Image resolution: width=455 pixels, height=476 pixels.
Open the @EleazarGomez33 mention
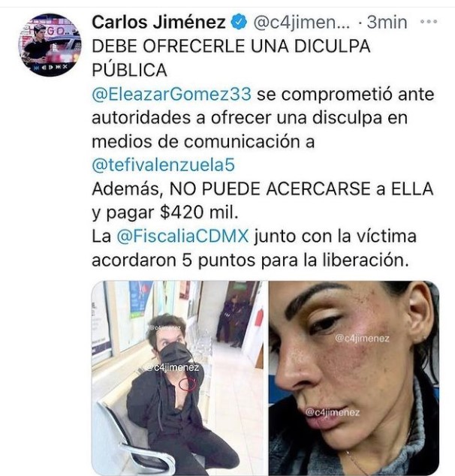click(x=171, y=94)
